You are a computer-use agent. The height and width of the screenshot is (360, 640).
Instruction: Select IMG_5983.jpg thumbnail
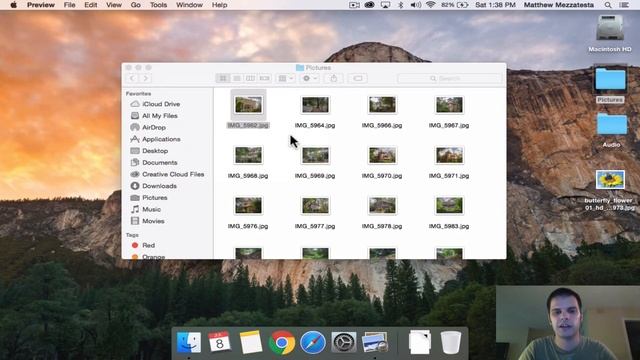449,206
